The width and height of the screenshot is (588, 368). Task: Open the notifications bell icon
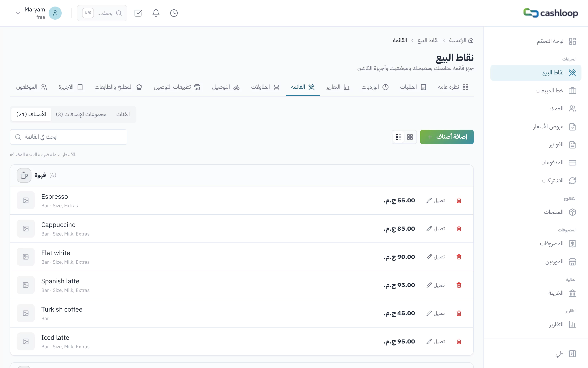156,13
